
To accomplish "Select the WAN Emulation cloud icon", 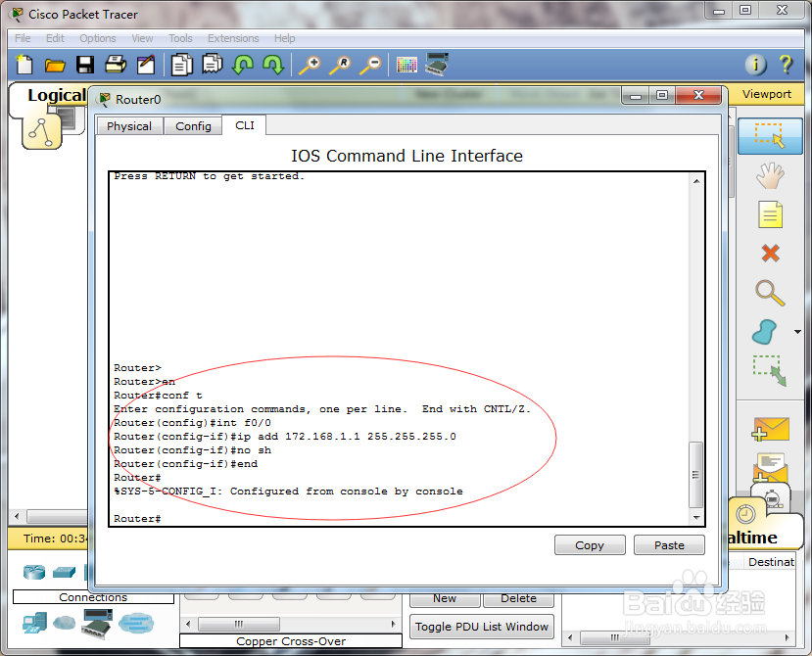I will (x=65, y=623).
